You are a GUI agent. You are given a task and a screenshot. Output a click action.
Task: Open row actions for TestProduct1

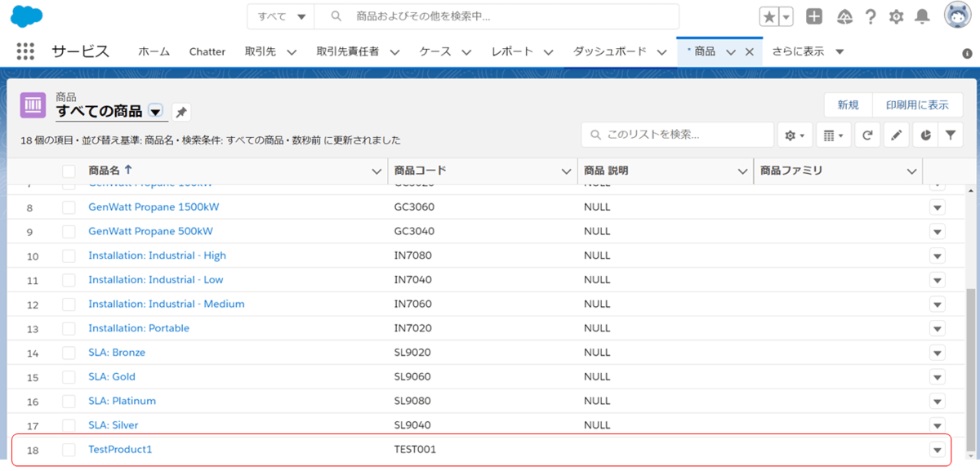tap(937, 450)
